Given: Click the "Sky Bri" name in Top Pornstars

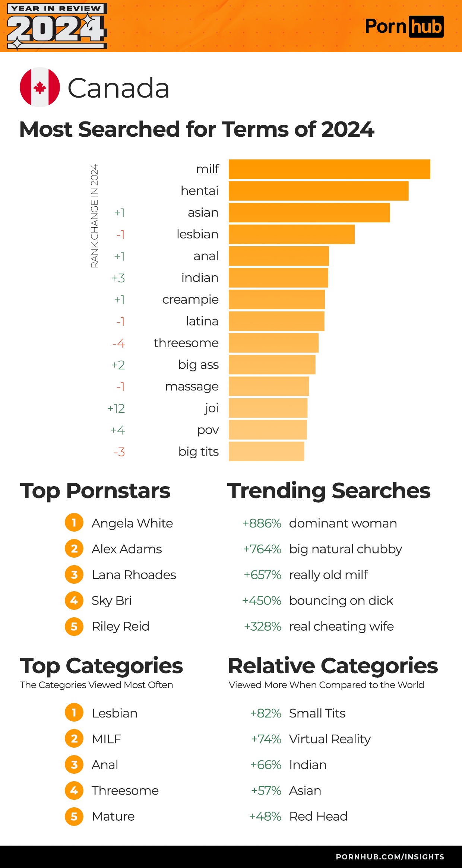Looking at the screenshot, I should [111, 601].
